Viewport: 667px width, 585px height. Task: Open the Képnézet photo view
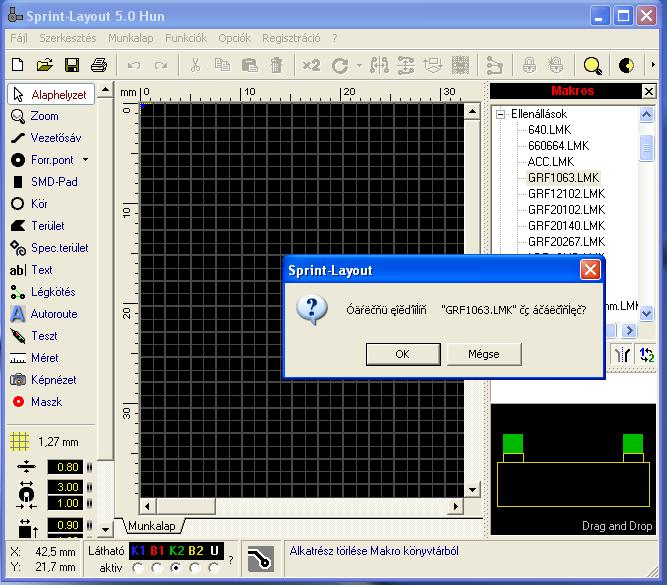coord(43,380)
